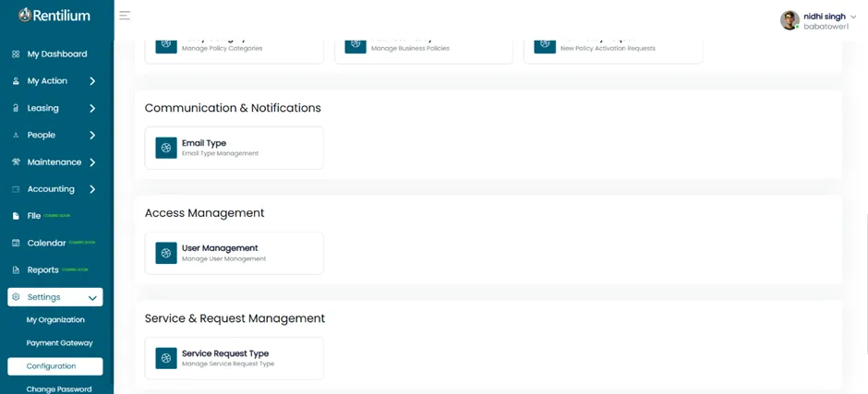The height and width of the screenshot is (394, 868).
Task: Click the My Dashboard grid icon
Action: (x=16, y=54)
